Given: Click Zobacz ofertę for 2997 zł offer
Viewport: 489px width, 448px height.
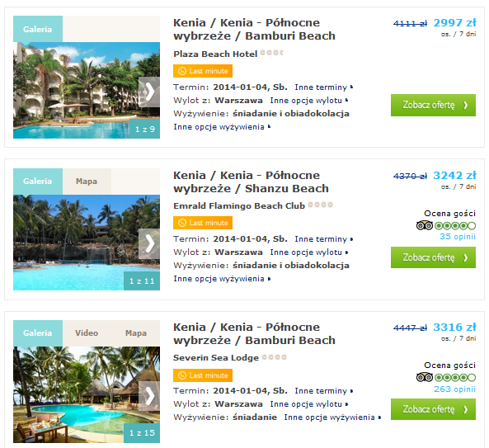Looking at the screenshot, I should pos(433,105).
